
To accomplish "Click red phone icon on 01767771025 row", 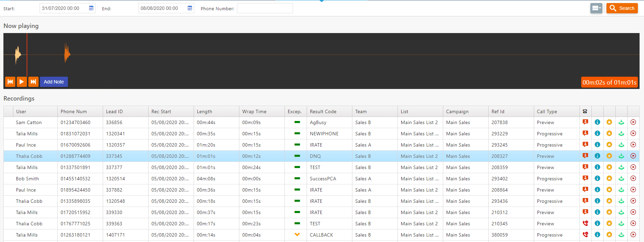I will (x=585, y=223).
